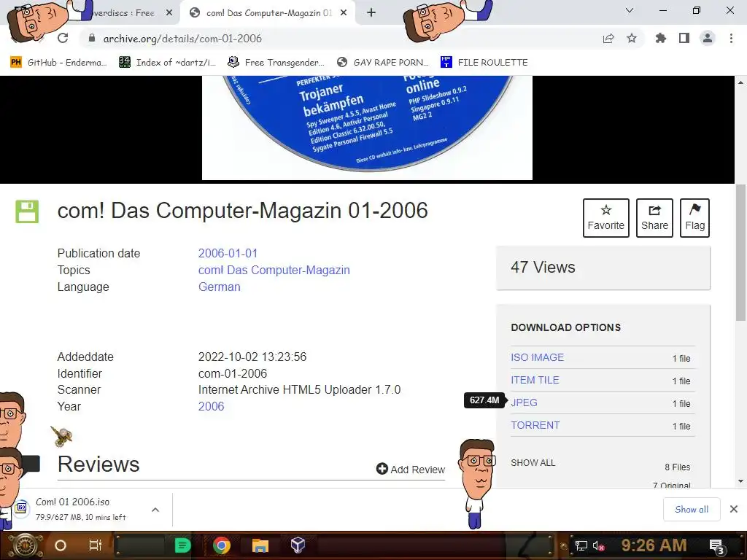The width and height of the screenshot is (747, 560).
Task: Click the Favorite button
Action: 606,217
